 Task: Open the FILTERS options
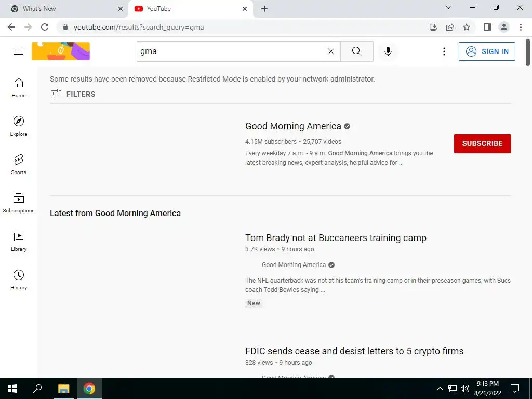pyautogui.click(x=73, y=94)
